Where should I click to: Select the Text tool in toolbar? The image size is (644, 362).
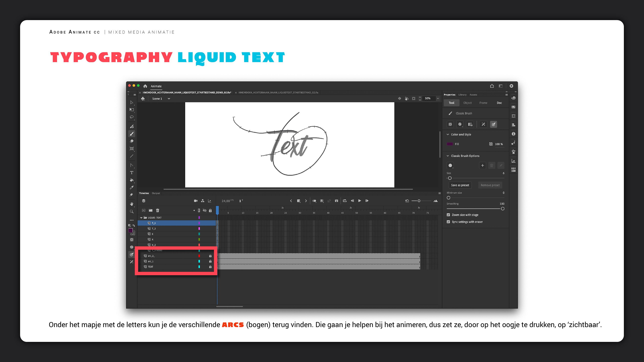pyautogui.click(x=131, y=173)
